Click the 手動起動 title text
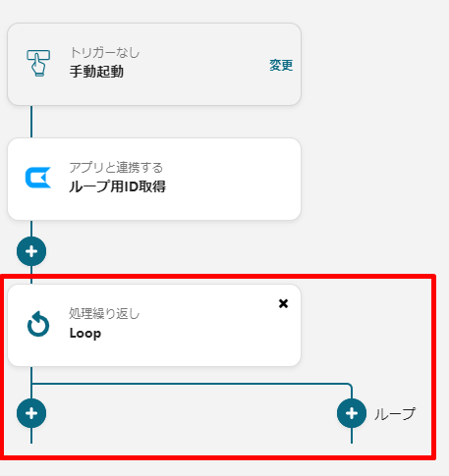The width and height of the screenshot is (449, 476). pyautogui.click(x=96, y=72)
